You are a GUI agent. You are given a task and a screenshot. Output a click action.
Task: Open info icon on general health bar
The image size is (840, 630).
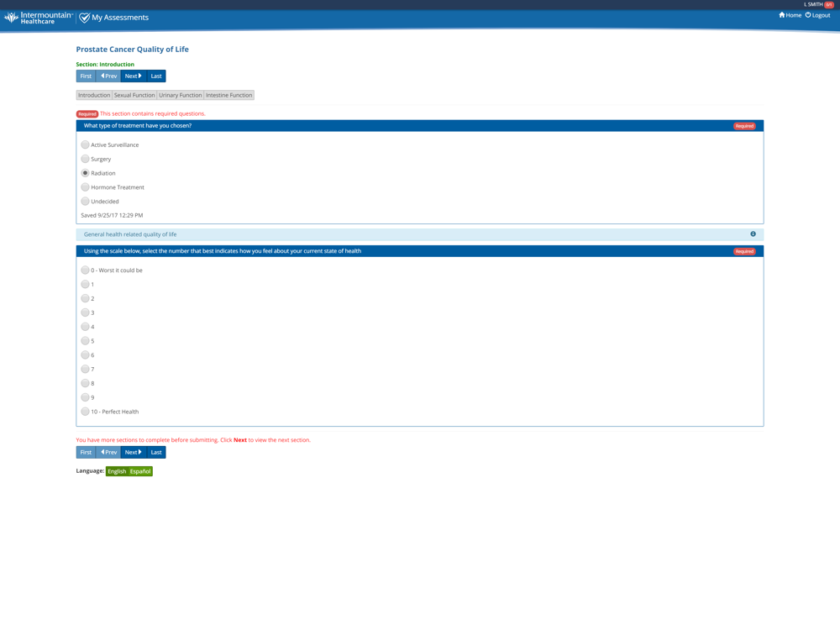point(753,234)
